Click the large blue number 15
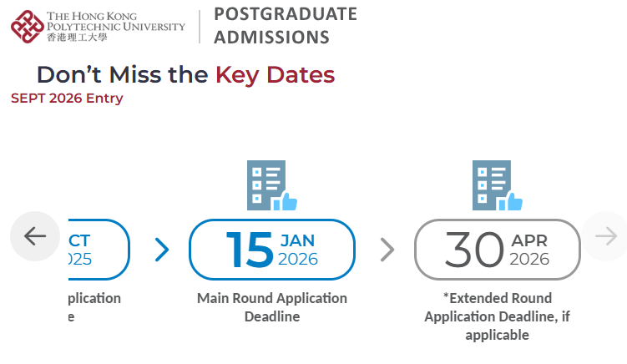The image size is (627, 364). pyautogui.click(x=250, y=249)
